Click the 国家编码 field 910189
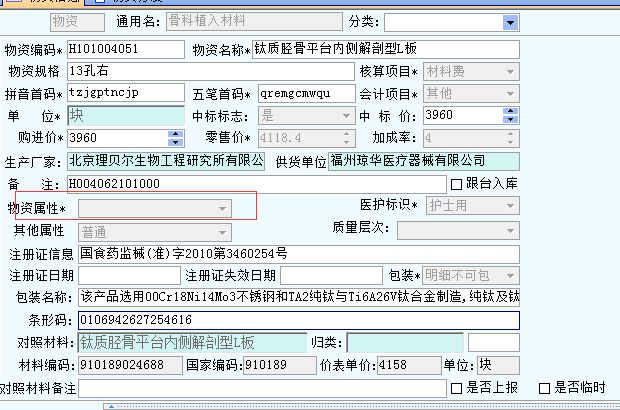The height and width of the screenshot is (410, 620). tap(280, 365)
